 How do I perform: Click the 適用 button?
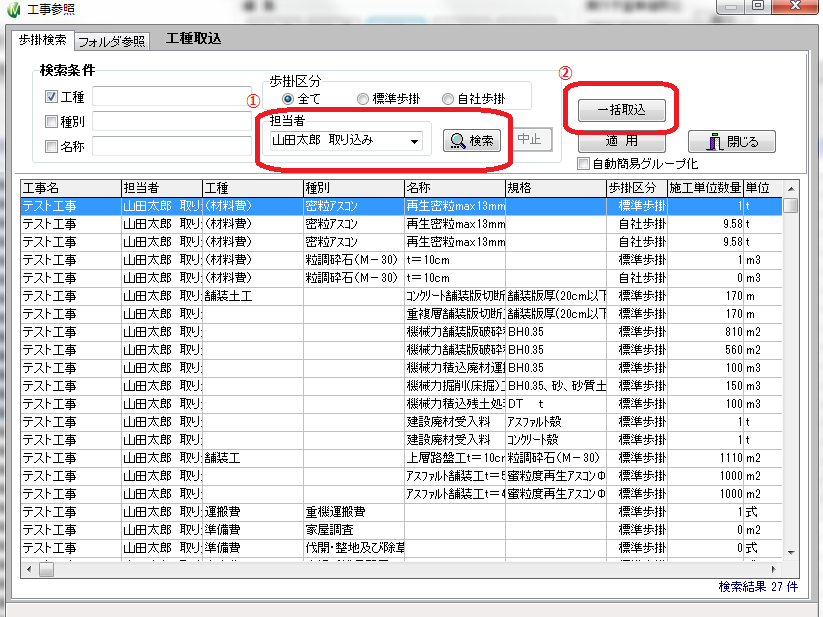622,141
